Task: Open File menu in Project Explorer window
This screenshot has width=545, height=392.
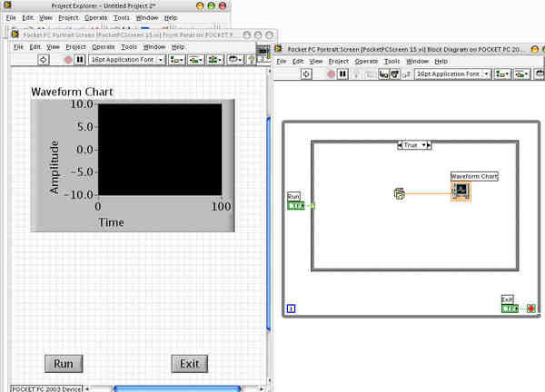Action: (x=11, y=18)
